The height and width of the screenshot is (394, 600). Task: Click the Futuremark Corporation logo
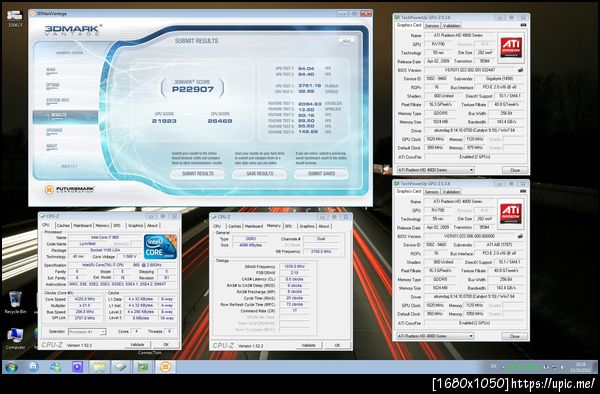click(69, 190)
